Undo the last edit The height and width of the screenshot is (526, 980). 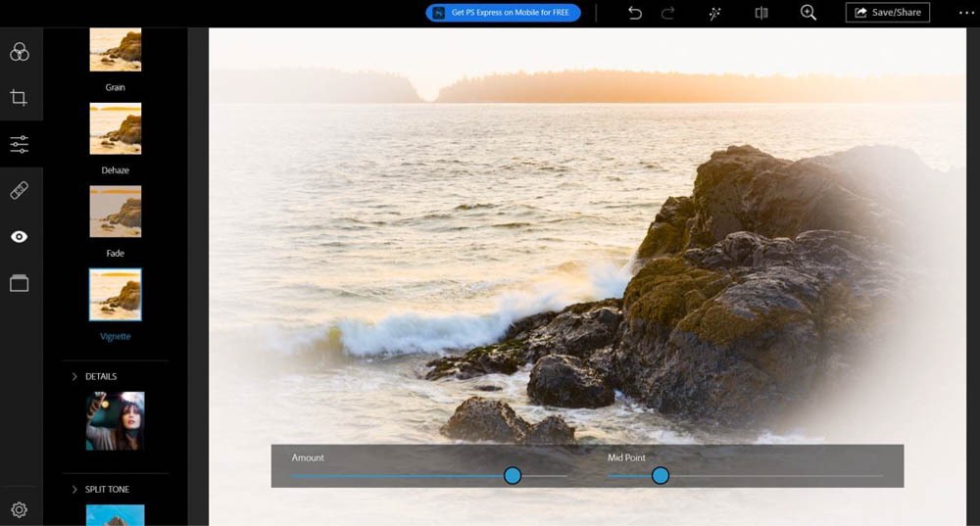pyautogui.click(x=635, y=13)
